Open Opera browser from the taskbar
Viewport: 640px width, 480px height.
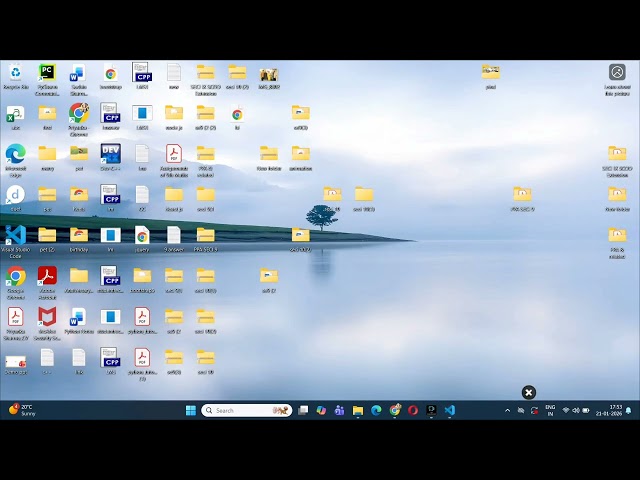[x=413, y=410]
